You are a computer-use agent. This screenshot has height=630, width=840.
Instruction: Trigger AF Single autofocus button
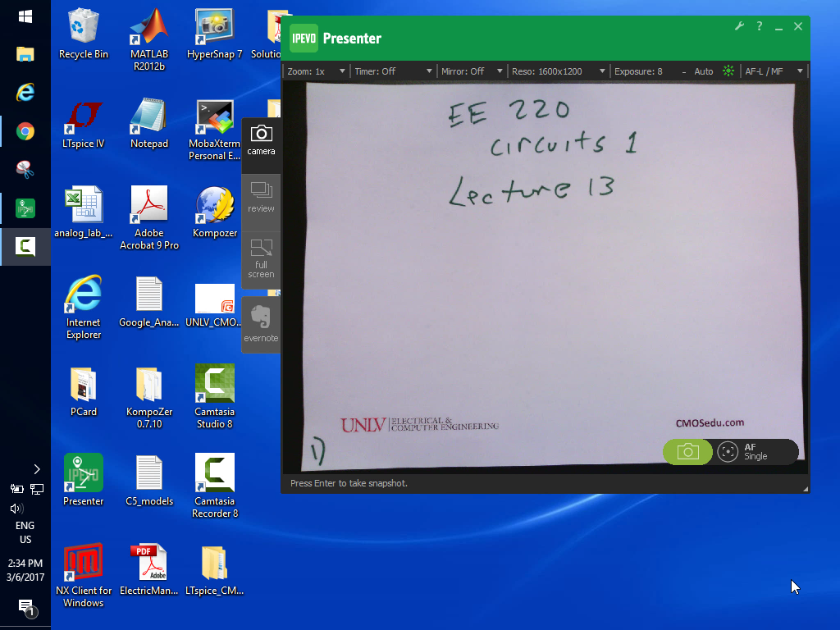click(x=756, y=452)
